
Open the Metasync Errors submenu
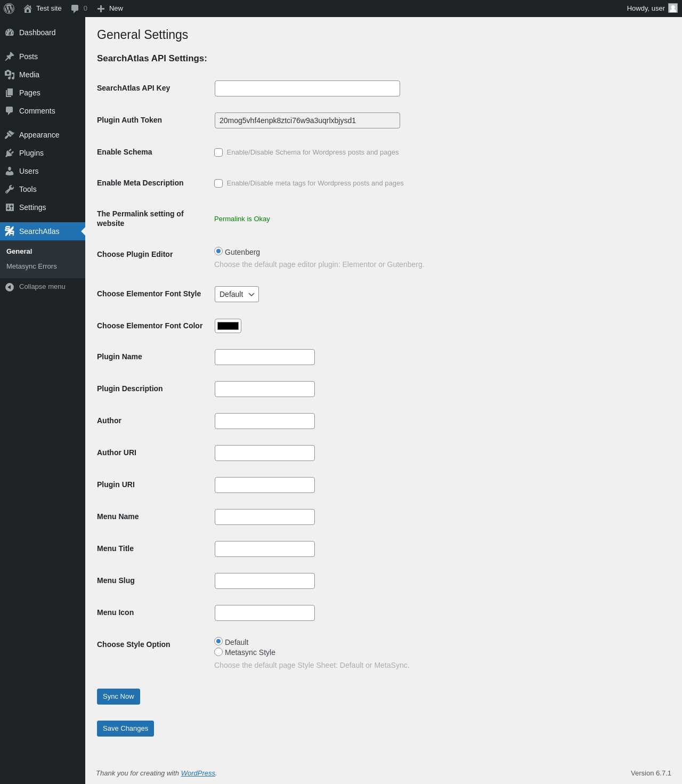(x=31, y=266)
